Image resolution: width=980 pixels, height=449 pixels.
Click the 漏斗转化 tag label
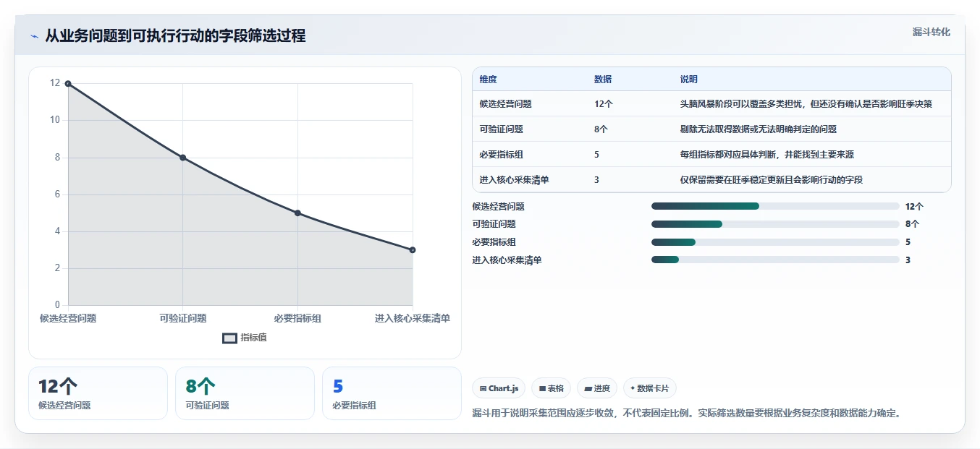coord(932,32)
